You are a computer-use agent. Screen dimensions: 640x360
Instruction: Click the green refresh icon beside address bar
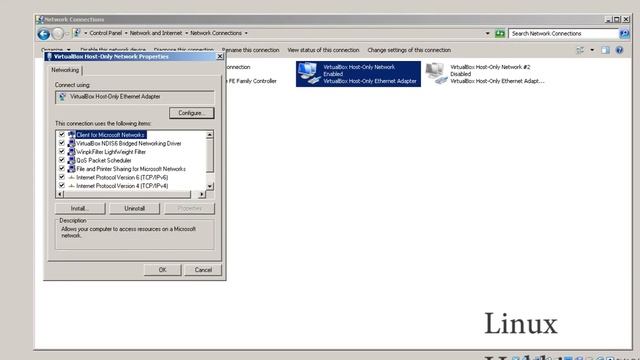tap(500, 33)
